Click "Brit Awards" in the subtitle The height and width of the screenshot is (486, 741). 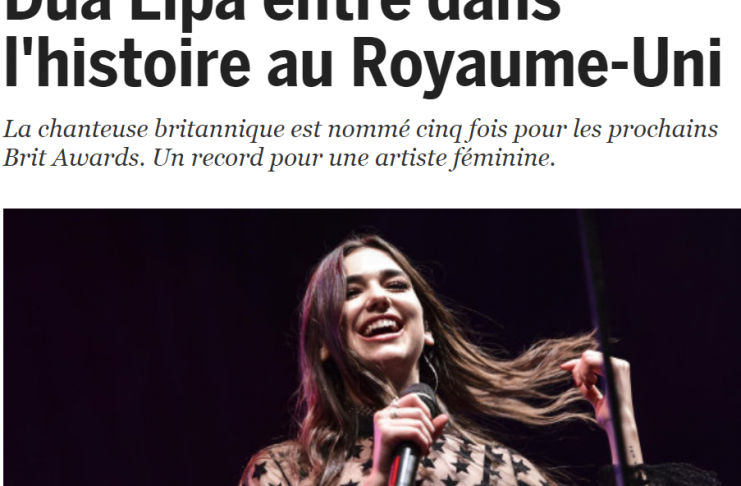coord(71,158)
